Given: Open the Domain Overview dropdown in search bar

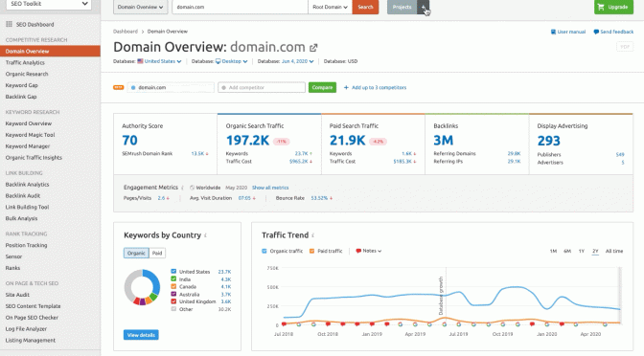Looking at the screenshot, I should point(141,7).
